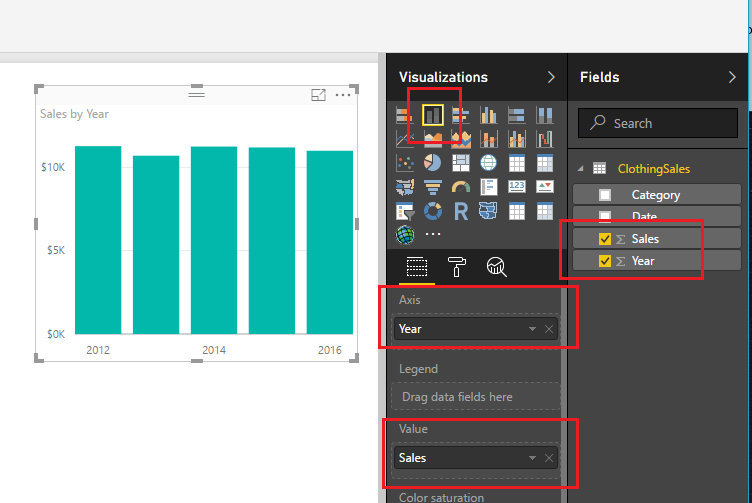Select the donut chart visualization

pos(433,211)
